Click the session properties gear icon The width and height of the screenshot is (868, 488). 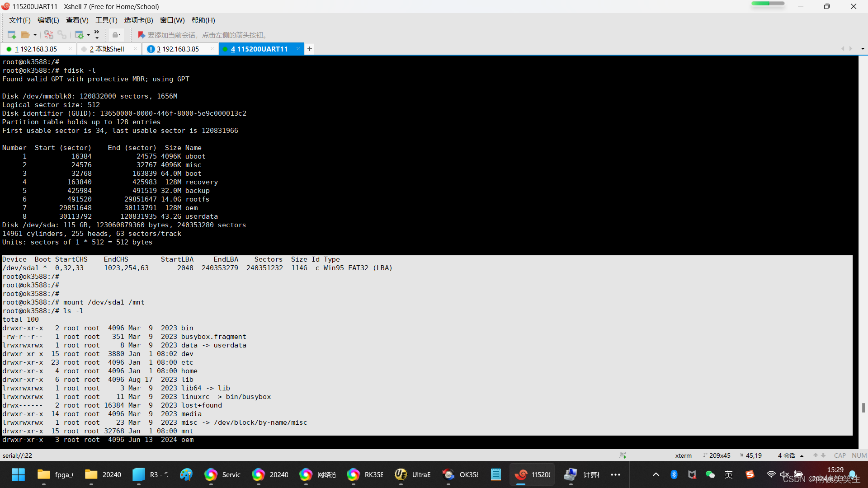coord(79,35)
